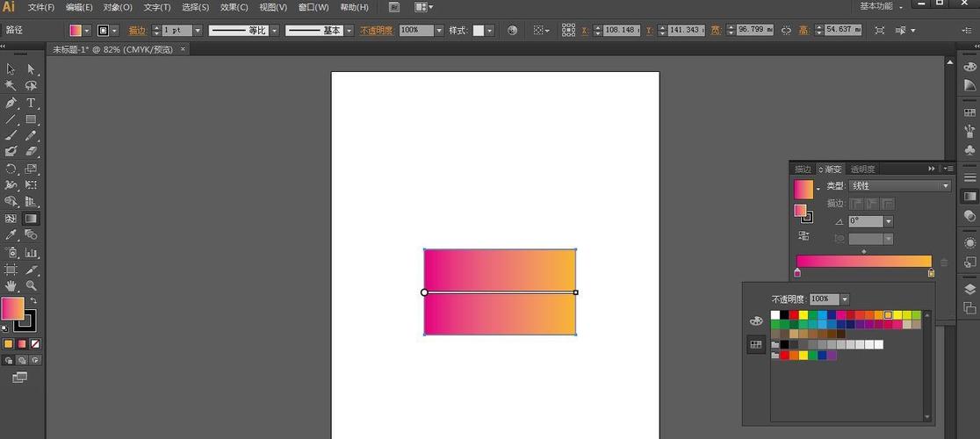Select the Paintbrush tool
The height and width of the screenshot is (439, 980).
click(11, 135)
